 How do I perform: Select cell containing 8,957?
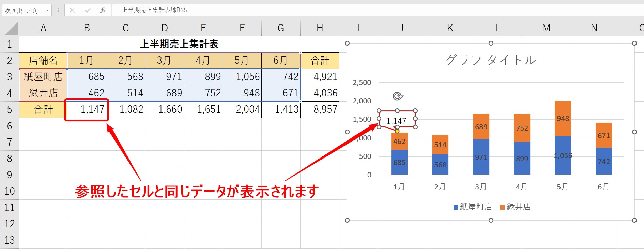tap(320, 110)
